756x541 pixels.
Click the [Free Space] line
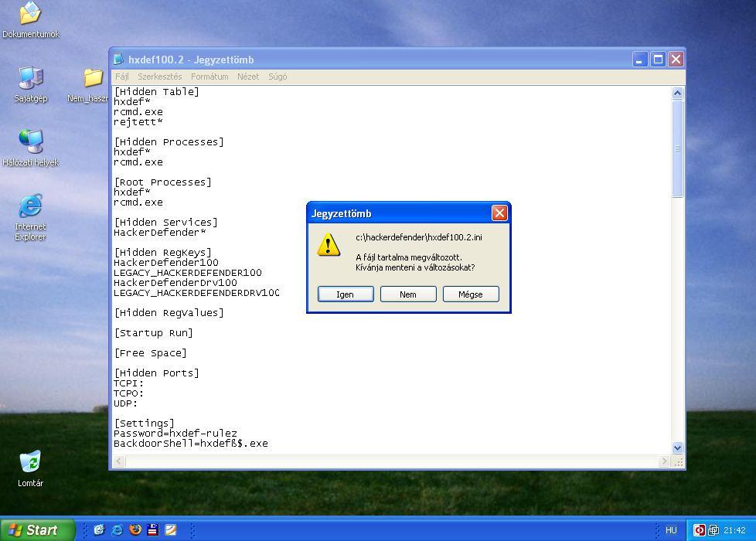(x=150, y=353)
